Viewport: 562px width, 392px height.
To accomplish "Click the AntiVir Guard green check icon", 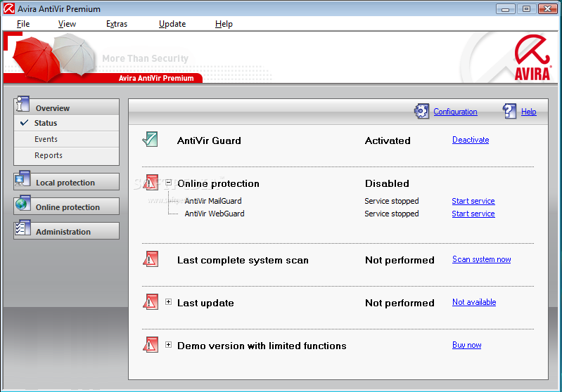I will pos(150,139).
